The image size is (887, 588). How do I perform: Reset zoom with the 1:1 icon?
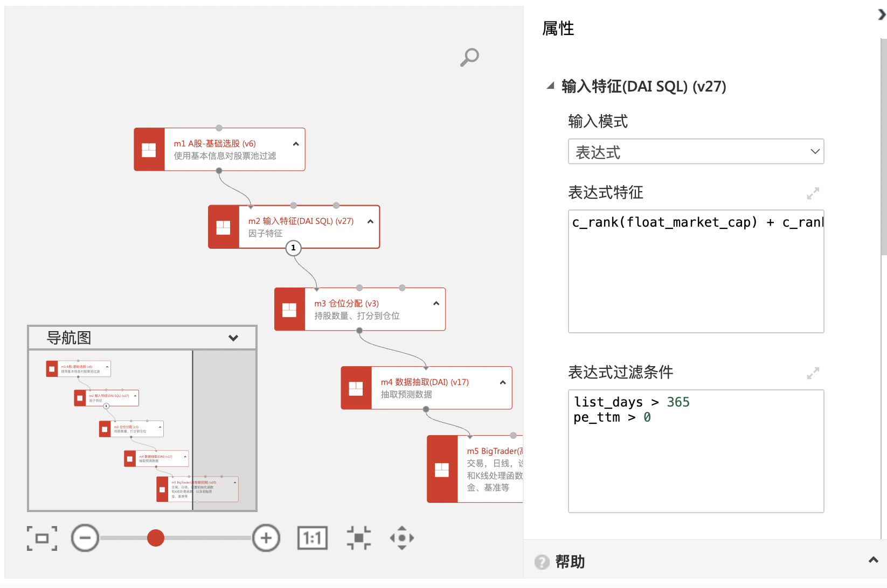click(313, 538)
